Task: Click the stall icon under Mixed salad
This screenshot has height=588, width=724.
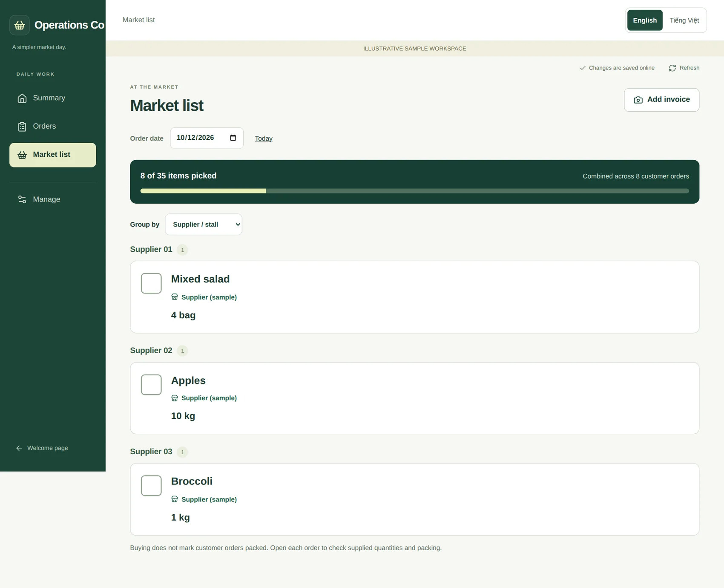Action: click(x=175, y=297)
